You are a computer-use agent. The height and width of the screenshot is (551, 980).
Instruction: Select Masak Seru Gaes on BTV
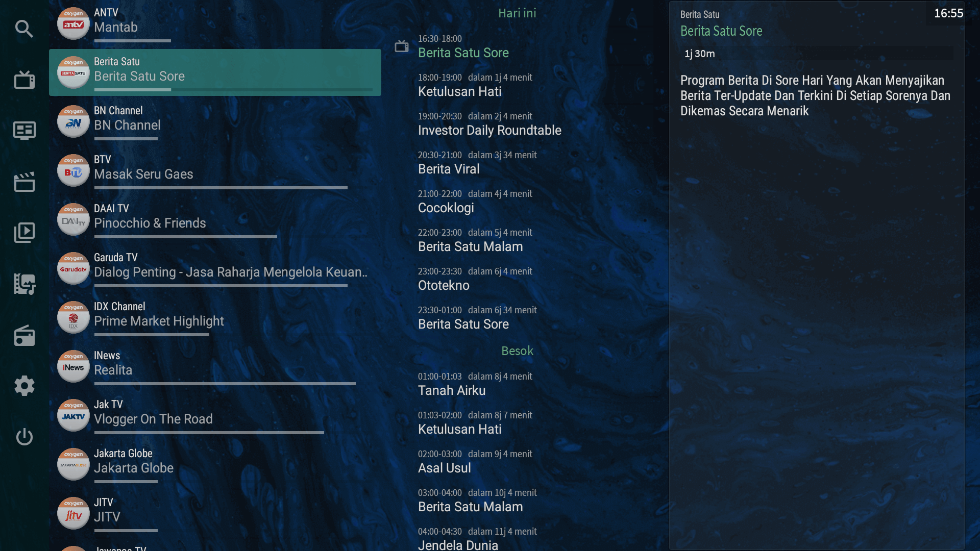143,174
